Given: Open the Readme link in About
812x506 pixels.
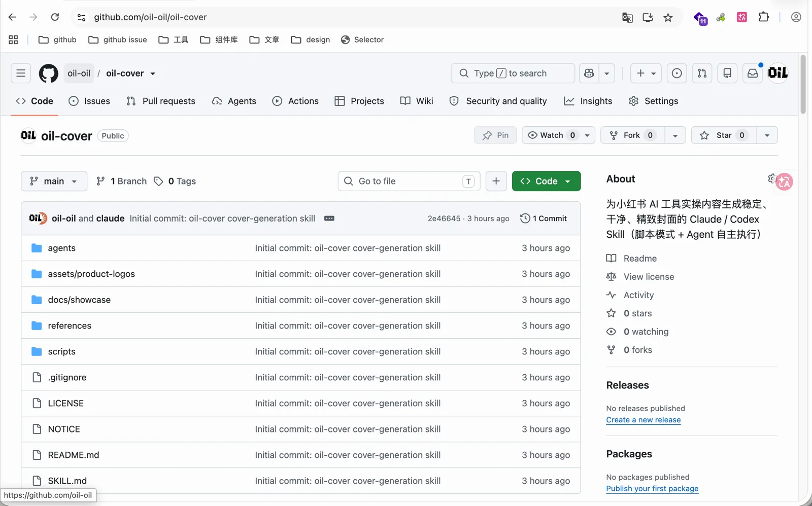Looking at the screenshot, I should [632, 259].
